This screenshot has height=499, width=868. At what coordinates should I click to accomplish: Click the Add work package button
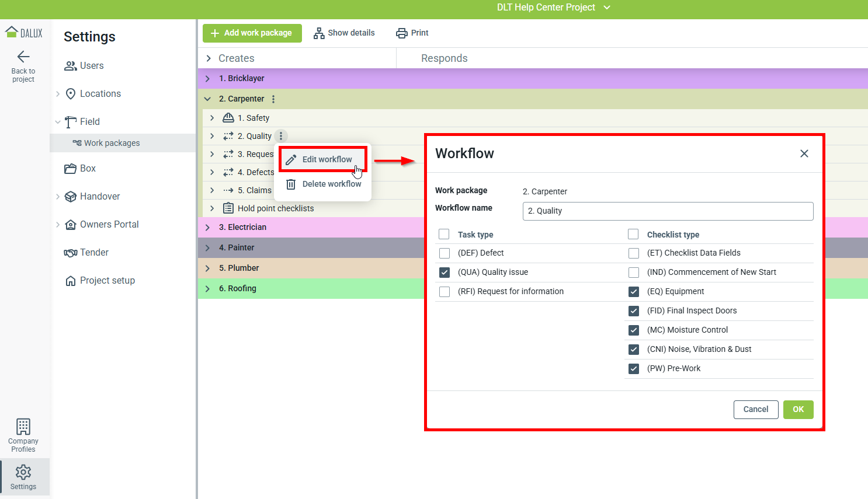click(x=252, y=33)
